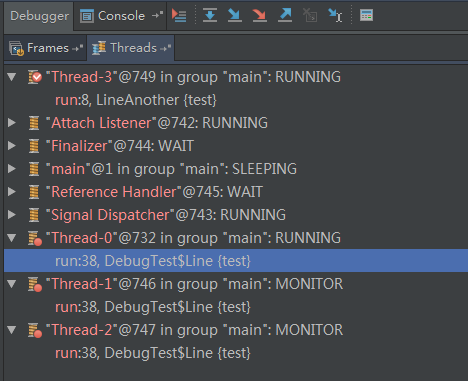Image resolution: width=468 pixels, height=381 pixels.
Task: Click the Run to Cursor icon
Action: pyautogui.click(x=335, y=15)
